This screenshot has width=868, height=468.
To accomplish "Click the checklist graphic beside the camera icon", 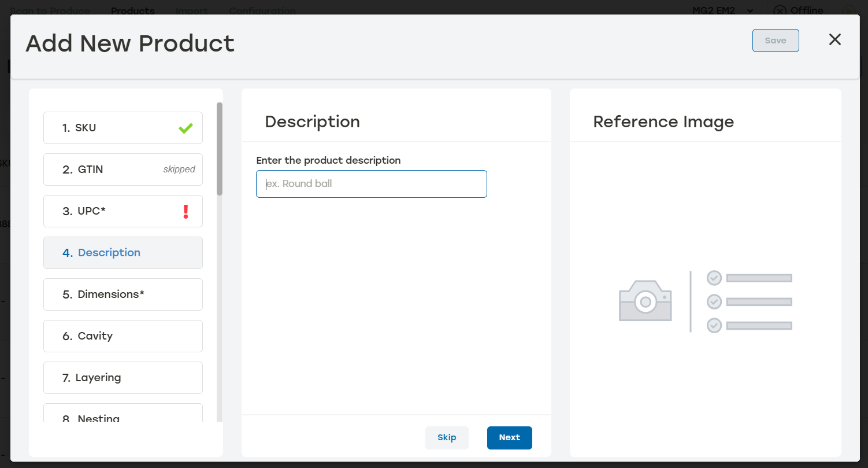I will (x=748, y=301).
